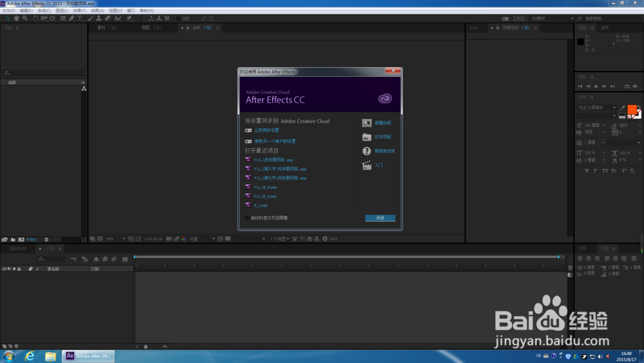Toggle the lock column switch in timeline
This screenshot has height=363, width=644.
[x=19, y=269]
